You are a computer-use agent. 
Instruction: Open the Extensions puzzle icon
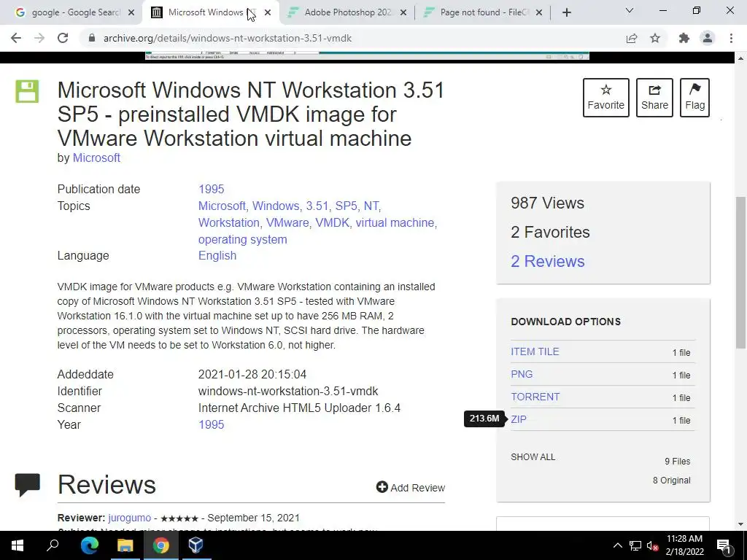coord(684,38)
